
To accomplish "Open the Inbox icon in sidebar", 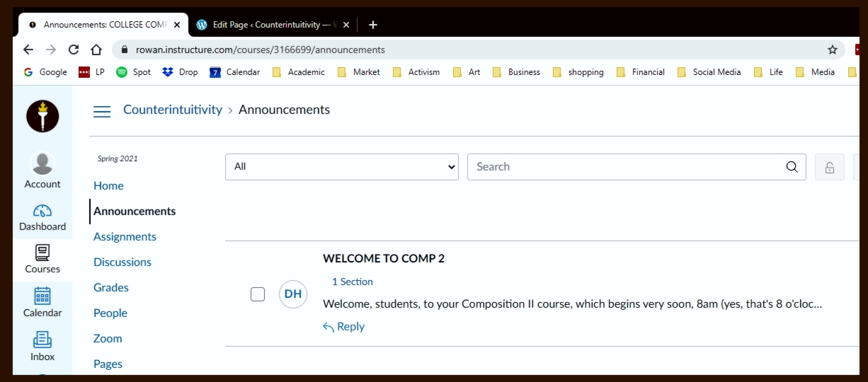I will (x=42, y=340).
